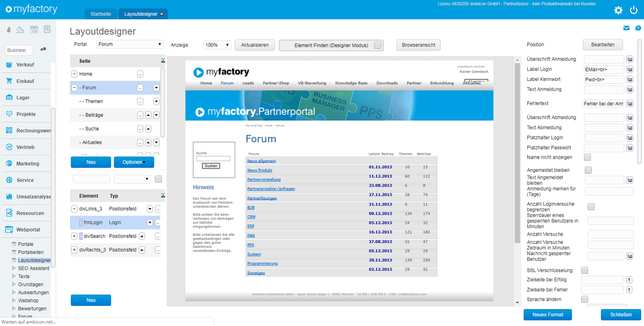Viewport: 644px width, 326px height.
Task: Expand the divRechts_3 element node
Action: click(74, 250)
